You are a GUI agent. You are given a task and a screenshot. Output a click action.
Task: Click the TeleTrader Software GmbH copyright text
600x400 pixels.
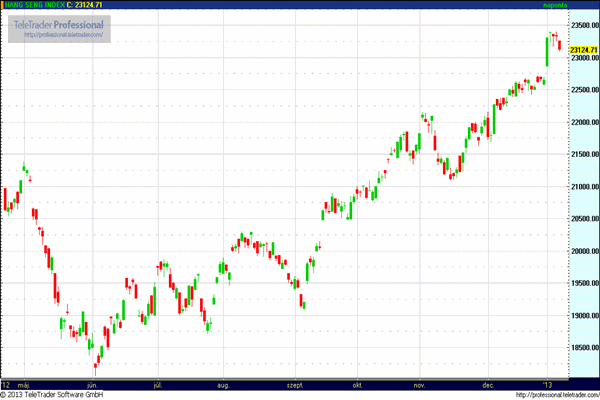(52, 394)
